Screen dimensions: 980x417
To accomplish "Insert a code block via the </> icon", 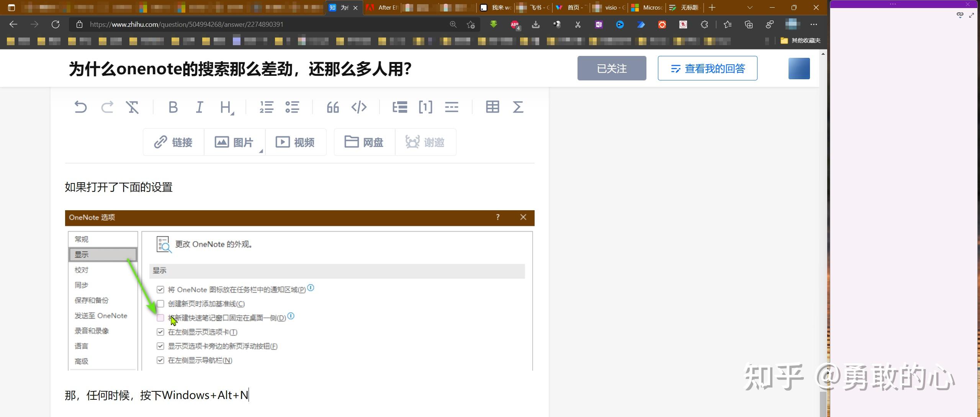I will coord(359,107).
